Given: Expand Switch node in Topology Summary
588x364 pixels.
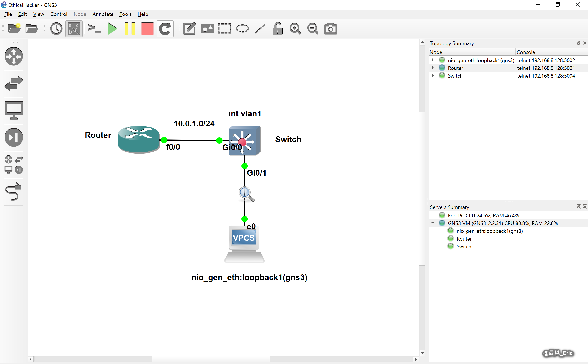Looking at the screenshot, I should 433,75.
